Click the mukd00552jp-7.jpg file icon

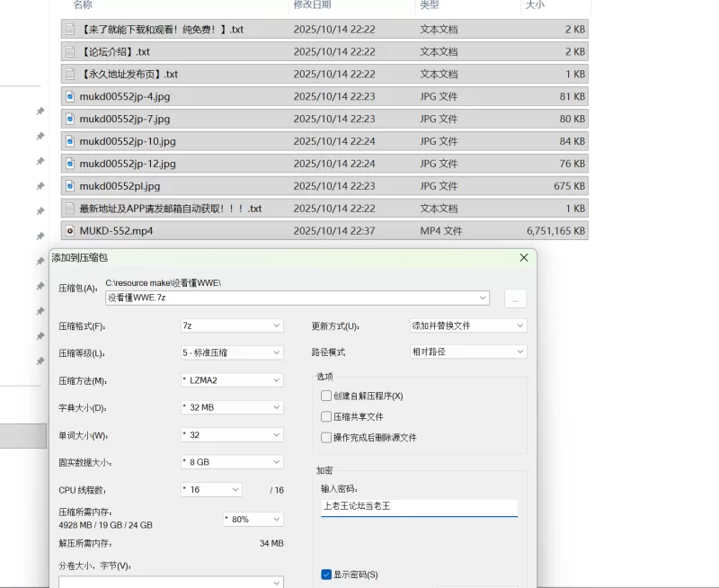pyautogui.click(x=70, y=119)
